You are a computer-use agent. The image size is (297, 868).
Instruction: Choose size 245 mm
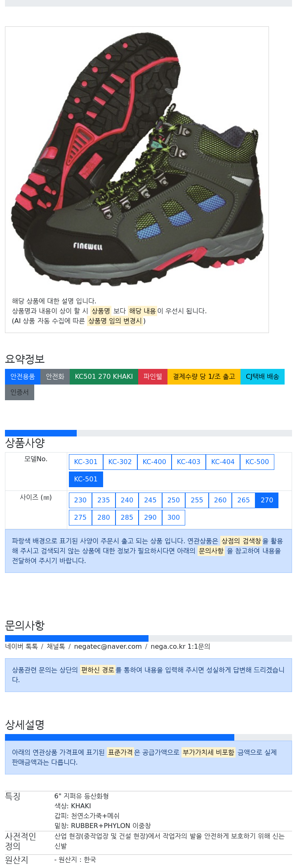[x=150, y=500]
